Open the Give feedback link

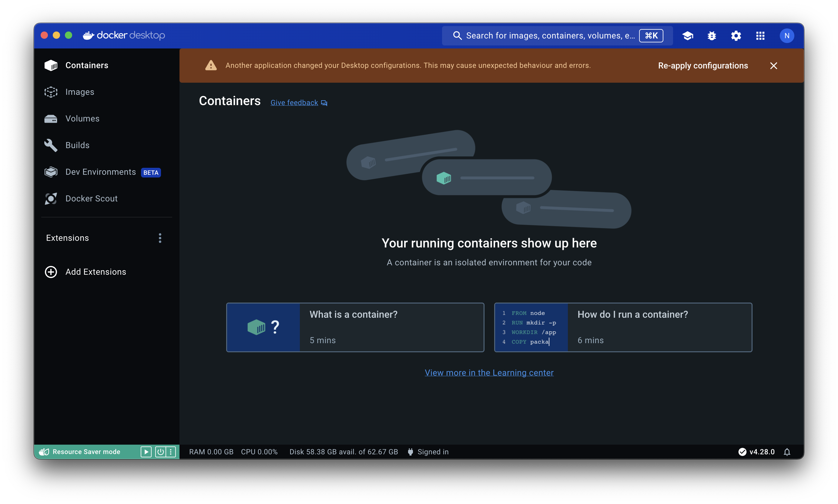click(x=294, y=103)
